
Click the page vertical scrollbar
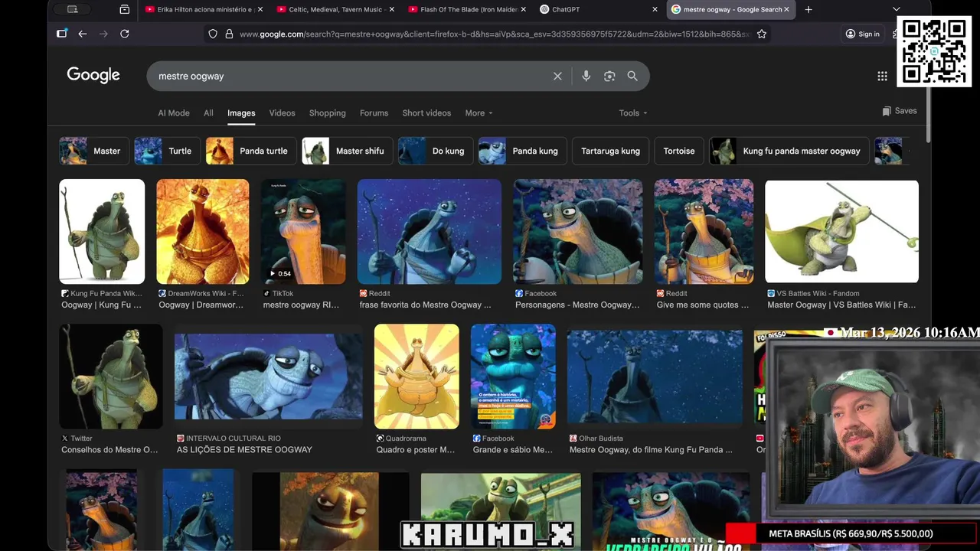coord(929,115)
